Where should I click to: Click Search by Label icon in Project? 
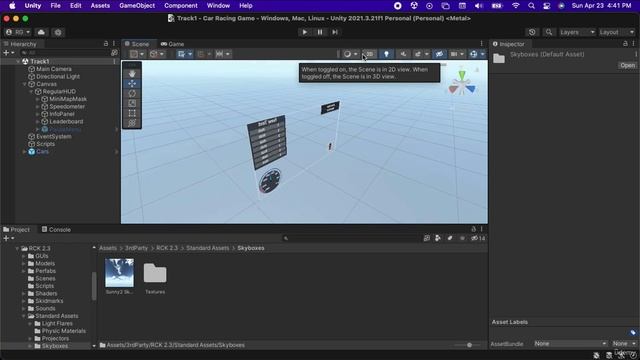click(450, 238)
